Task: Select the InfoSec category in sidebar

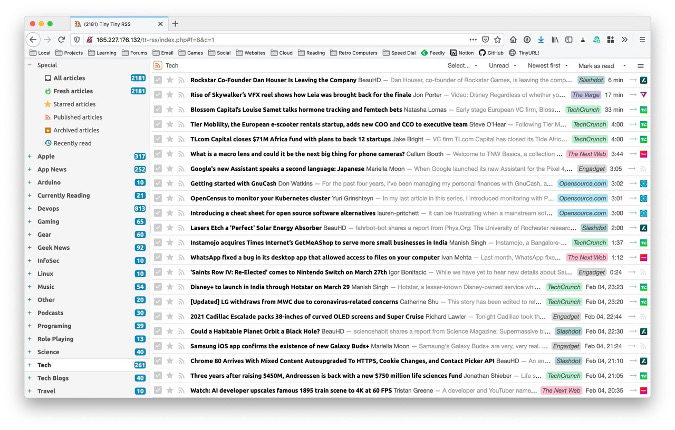Action: point(50,260)
